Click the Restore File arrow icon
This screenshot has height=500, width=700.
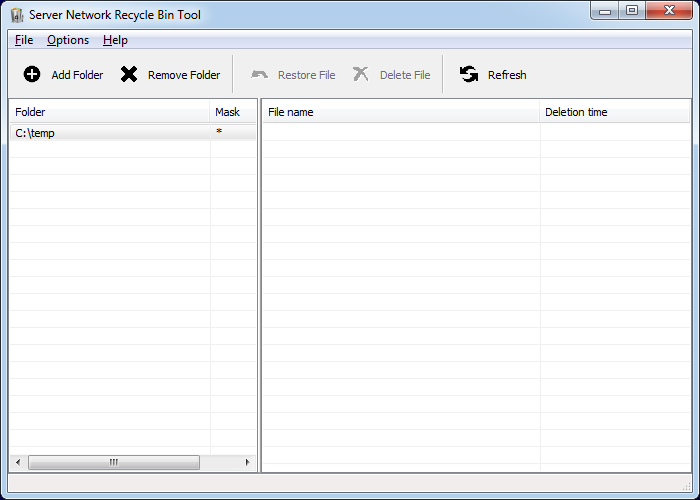tap(260, 75)
